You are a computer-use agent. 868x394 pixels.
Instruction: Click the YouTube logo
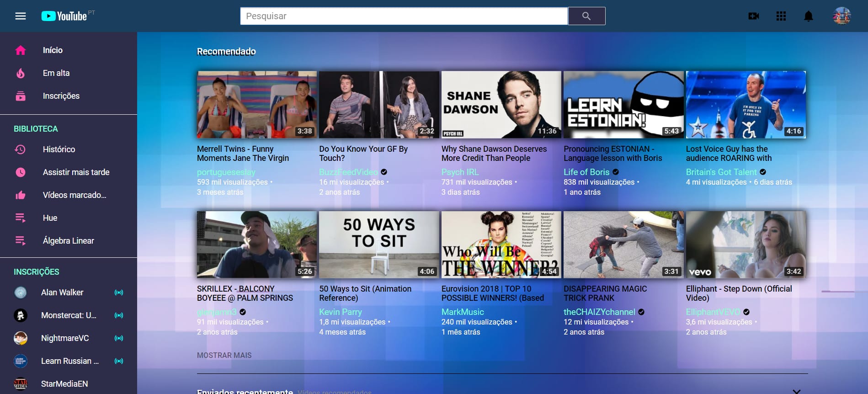(x=64, y=16)
